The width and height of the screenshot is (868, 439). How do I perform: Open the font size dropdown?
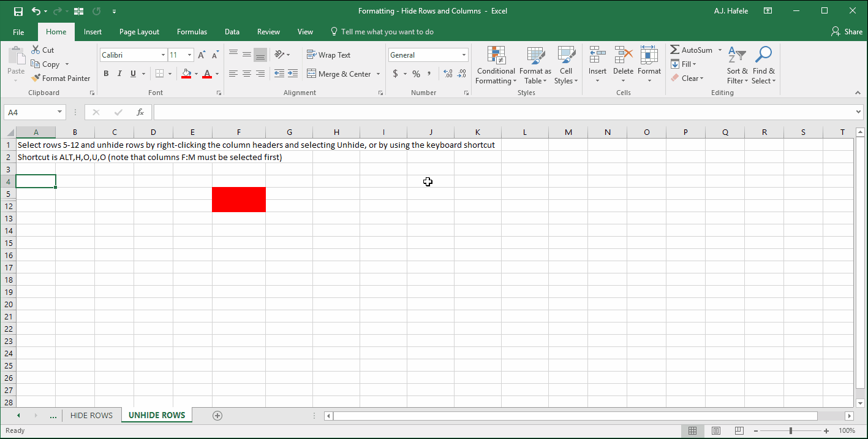click(x=189, y=55)
